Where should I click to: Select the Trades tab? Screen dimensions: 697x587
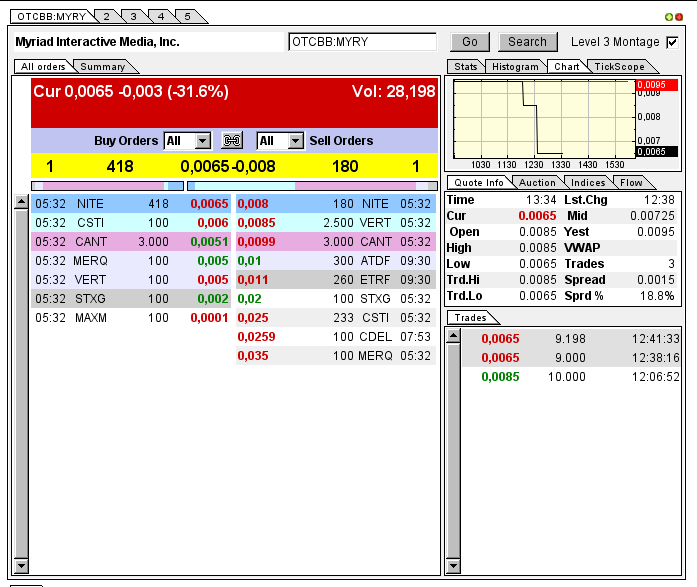pyautogui.click(x=470, y=318)
